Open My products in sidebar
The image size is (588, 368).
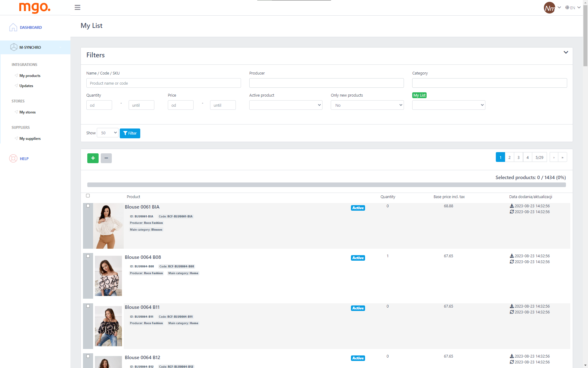point(30,76)
